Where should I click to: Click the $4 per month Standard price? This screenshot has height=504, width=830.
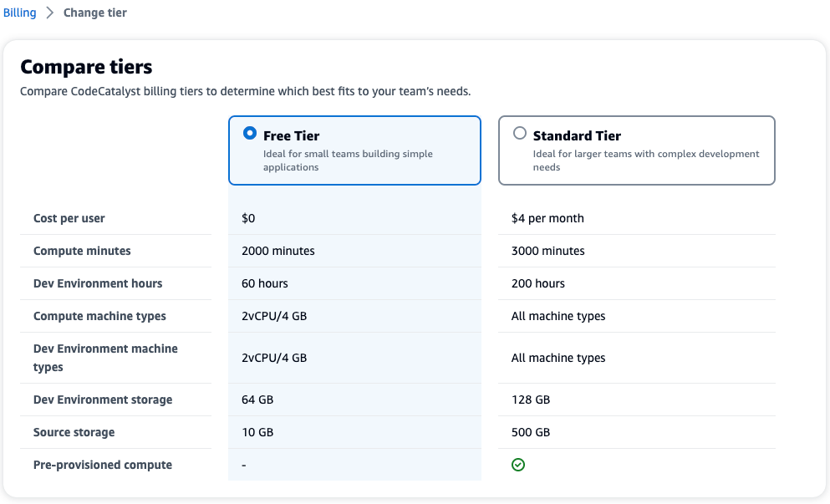pos(547,218)
